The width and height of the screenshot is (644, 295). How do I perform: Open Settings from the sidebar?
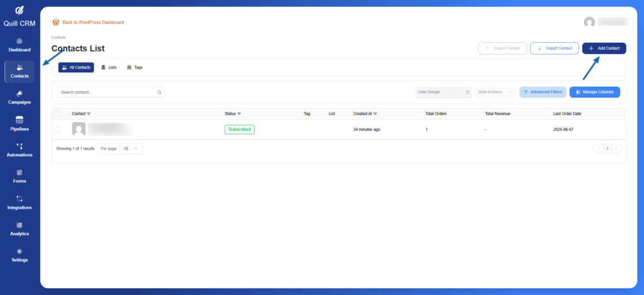[x=19, y=255]
